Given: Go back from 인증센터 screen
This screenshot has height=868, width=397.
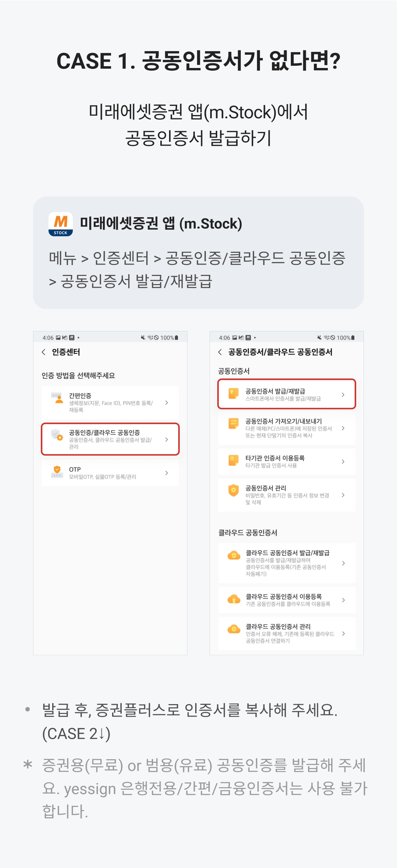Looking at the screenshot, I should pos(44,352).
